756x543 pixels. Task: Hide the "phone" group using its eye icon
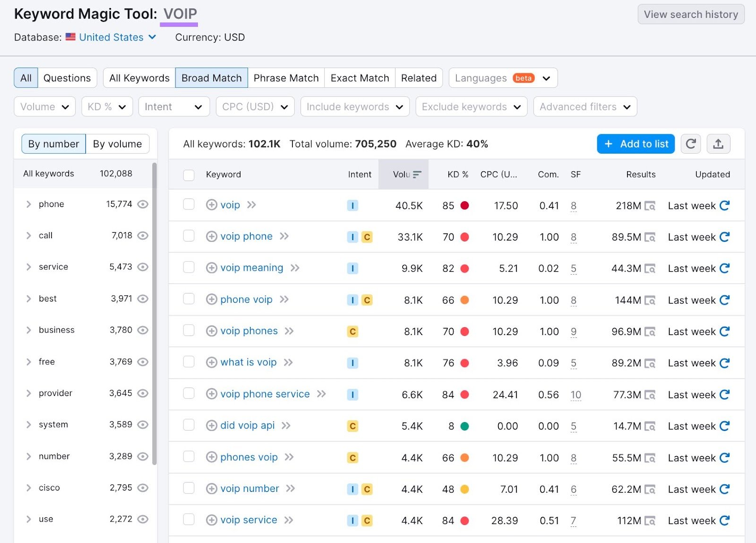143,204
